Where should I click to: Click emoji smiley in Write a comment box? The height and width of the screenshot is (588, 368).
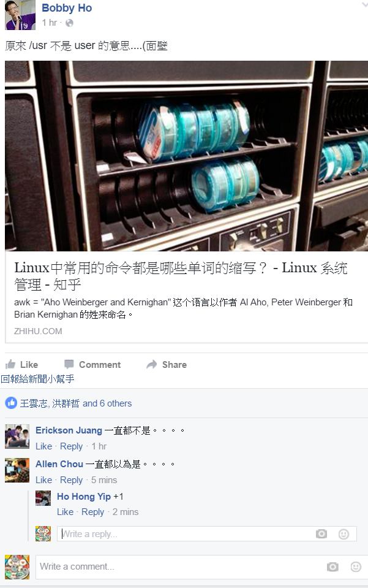coord(356,567)
